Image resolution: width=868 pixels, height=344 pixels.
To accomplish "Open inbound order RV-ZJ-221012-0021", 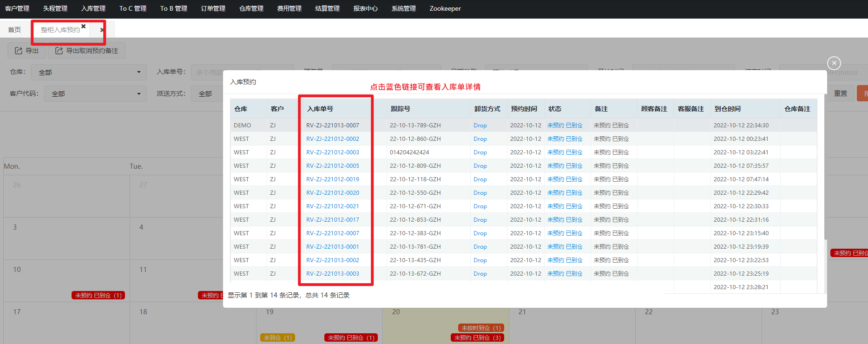I will (x=333, y=206).
